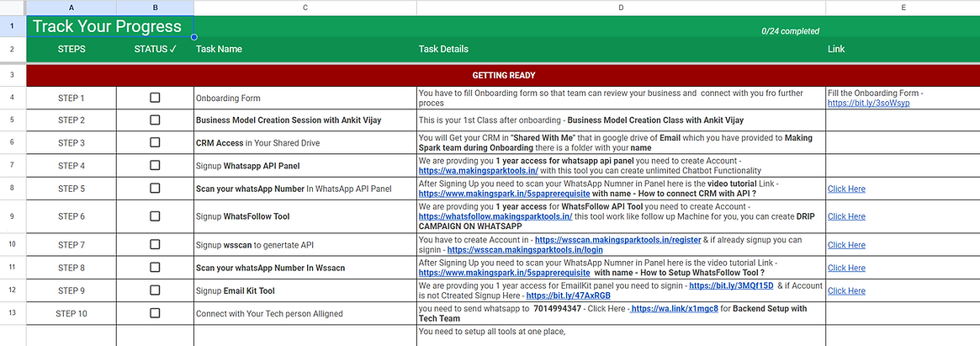
Task: Select the STATUS ✓ header cell
Action: pyautogui.click(x=155, y=49)
